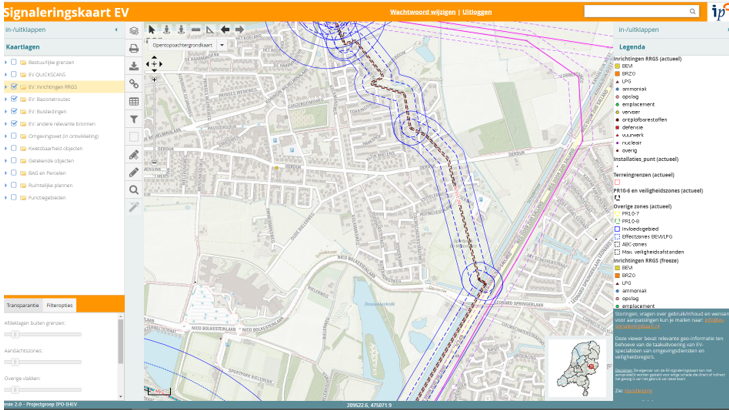Click the Wachtwoord wijzigen link

pyautogui.click(x=422, y=11)
